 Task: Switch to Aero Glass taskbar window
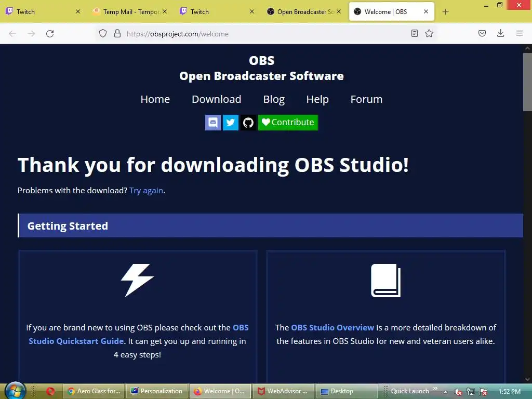point(94,391)
